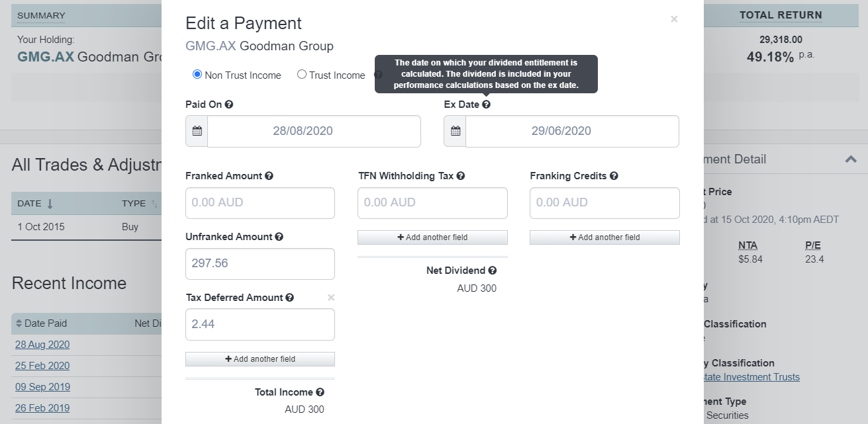Sort trades by TYPE column
Viewport: 868px width, 424px height.
[140, 204]
